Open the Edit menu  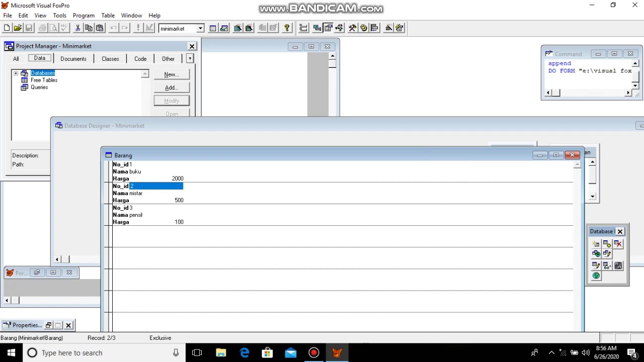(x=23, y=16)
